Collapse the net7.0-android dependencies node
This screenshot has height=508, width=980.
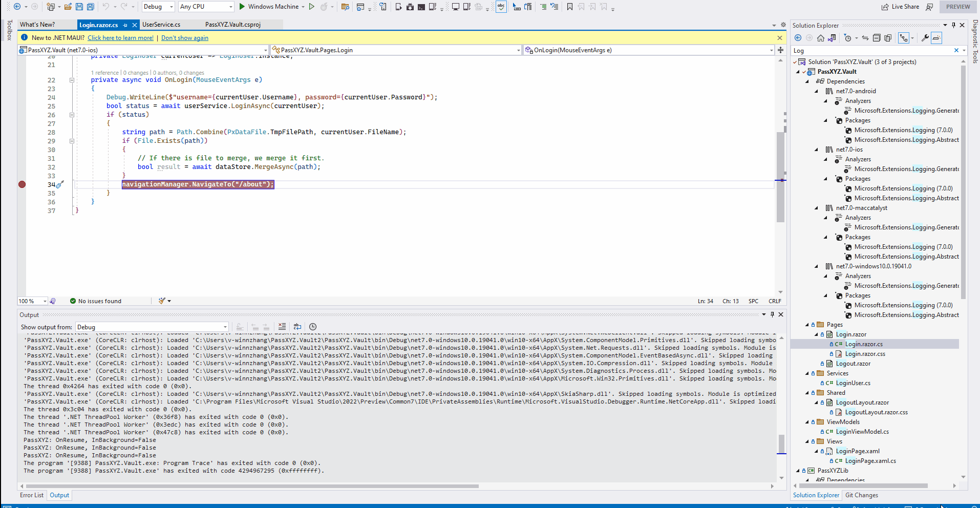[x=816, y=91]
